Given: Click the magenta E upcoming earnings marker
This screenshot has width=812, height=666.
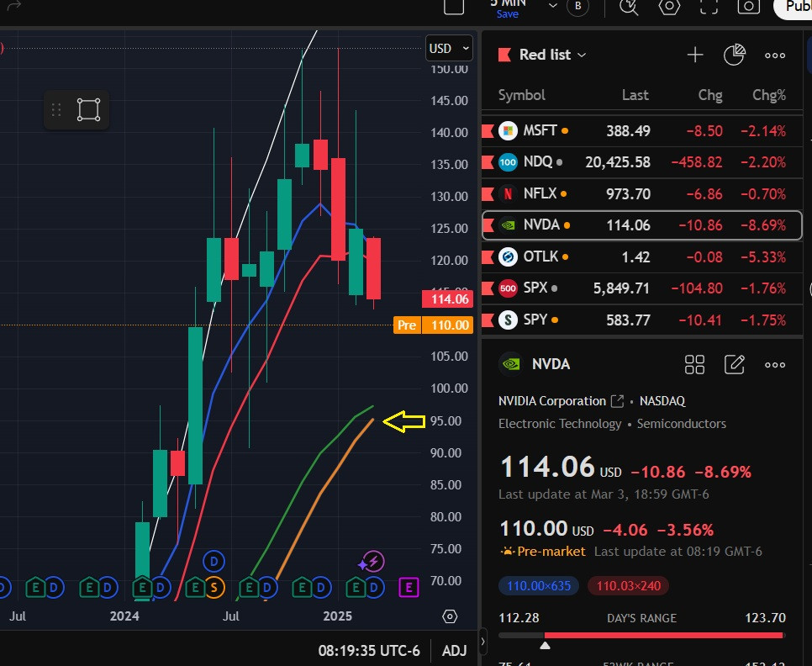Looking at the screenshot, I should [x=409, y=588].
